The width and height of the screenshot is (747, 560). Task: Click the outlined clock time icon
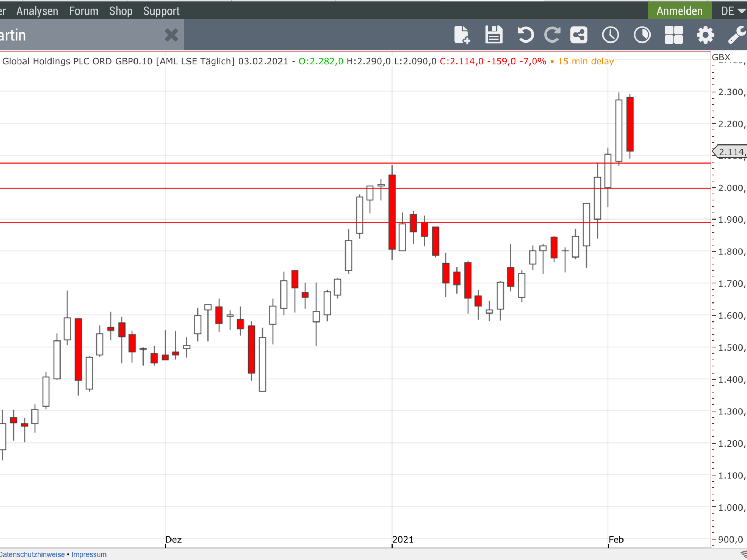point(610,35)
